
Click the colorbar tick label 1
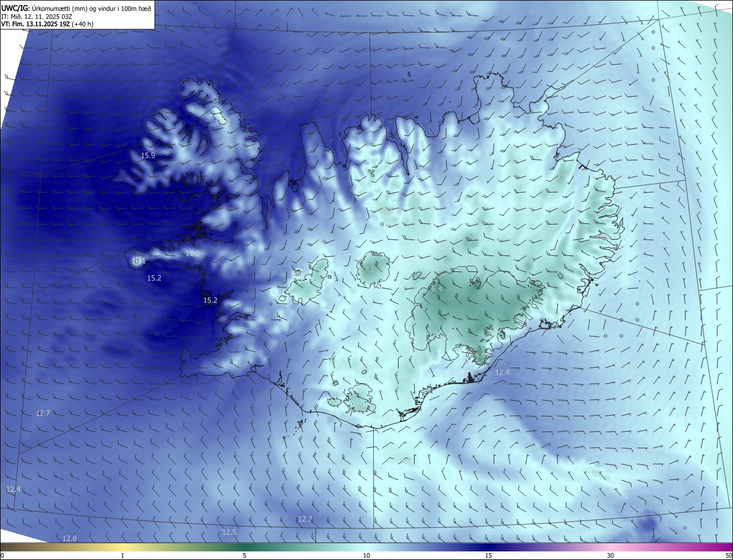click(x=123, y=555)
